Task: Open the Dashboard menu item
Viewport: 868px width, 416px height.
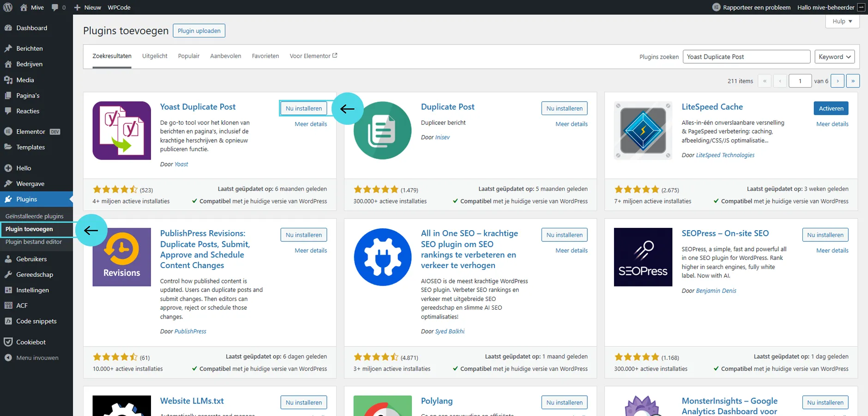Action: pyautogui.click(x=31, y=28)
